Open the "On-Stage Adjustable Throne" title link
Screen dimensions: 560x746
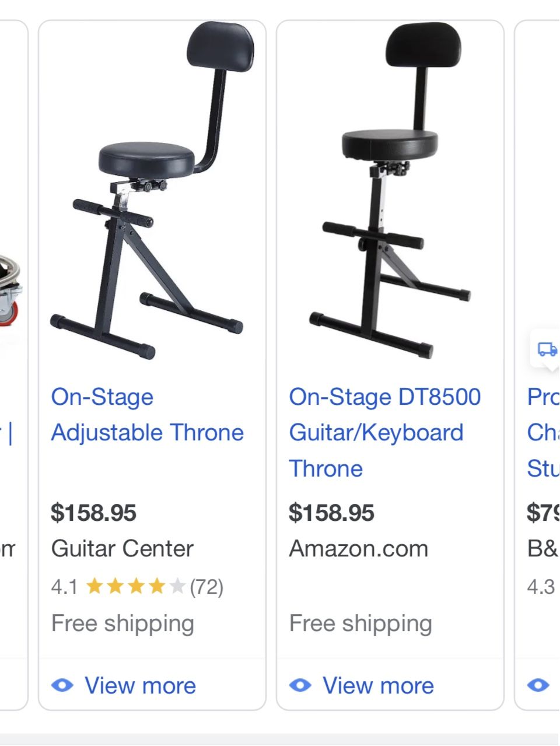point(147,415)
